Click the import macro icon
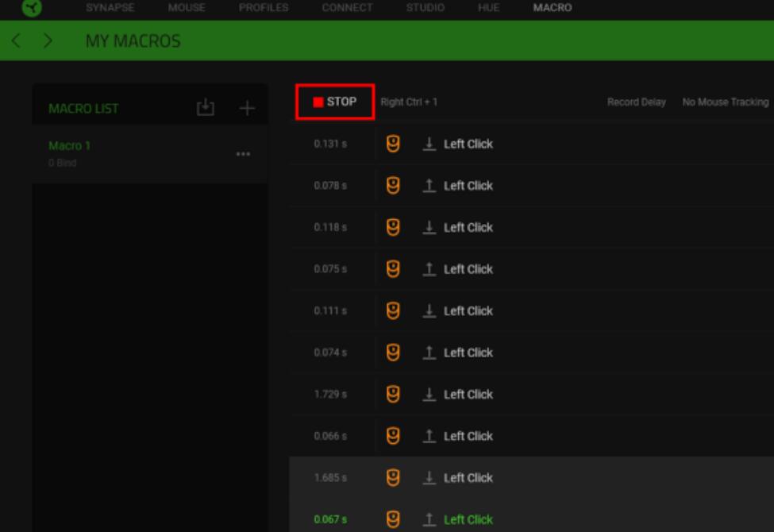Viewport: 774px width, 532px height. [205, 107]
